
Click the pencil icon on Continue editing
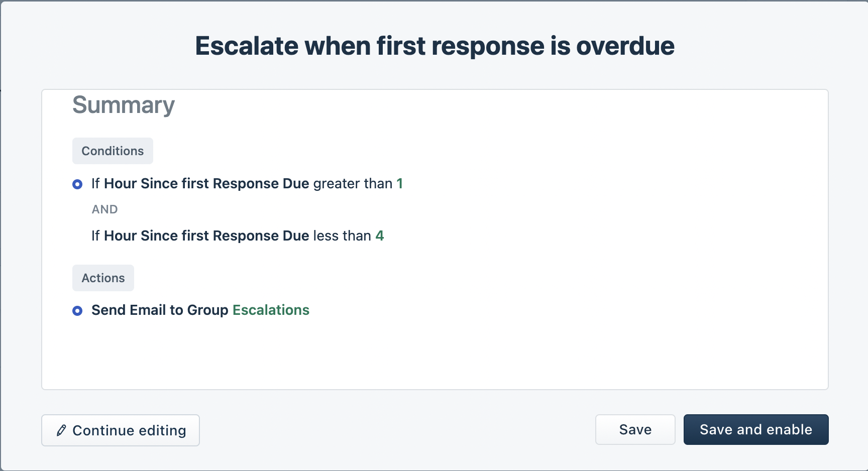pyautogui.click(x=61, y=430)
